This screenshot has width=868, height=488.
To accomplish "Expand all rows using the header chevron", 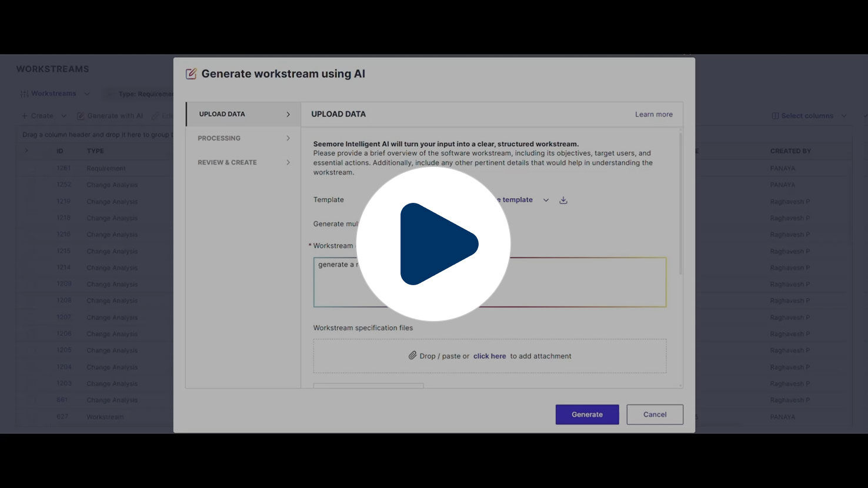I will pos(26,151).
